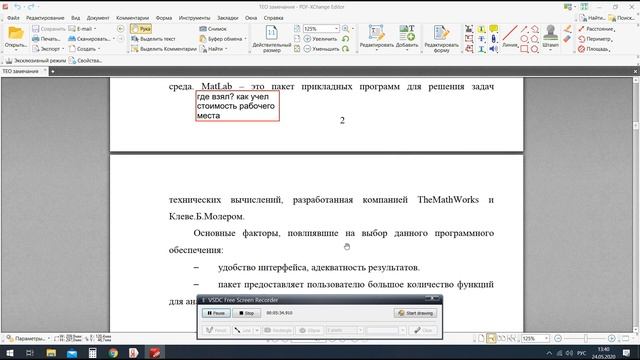Select the oval shape tool
The width and height of the screenshot is (640, 360).
[x=524, y=39]
